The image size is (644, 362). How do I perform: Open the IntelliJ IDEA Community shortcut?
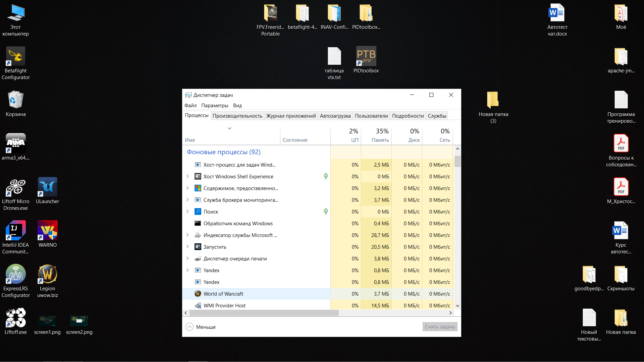15,231
